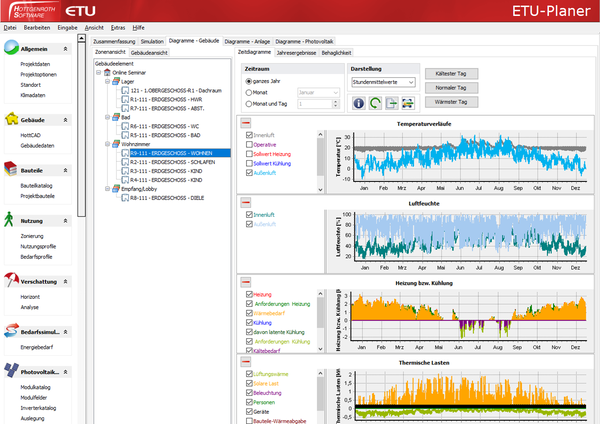This screenshot has width=600, height=424.
Task: Click room icon of R8-111 DIELE
Action: click(125, 198)
